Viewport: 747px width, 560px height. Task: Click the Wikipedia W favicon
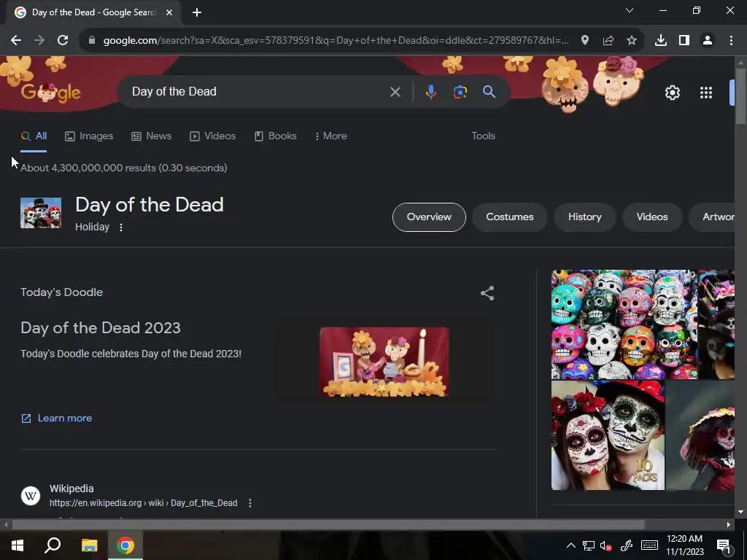31,496
